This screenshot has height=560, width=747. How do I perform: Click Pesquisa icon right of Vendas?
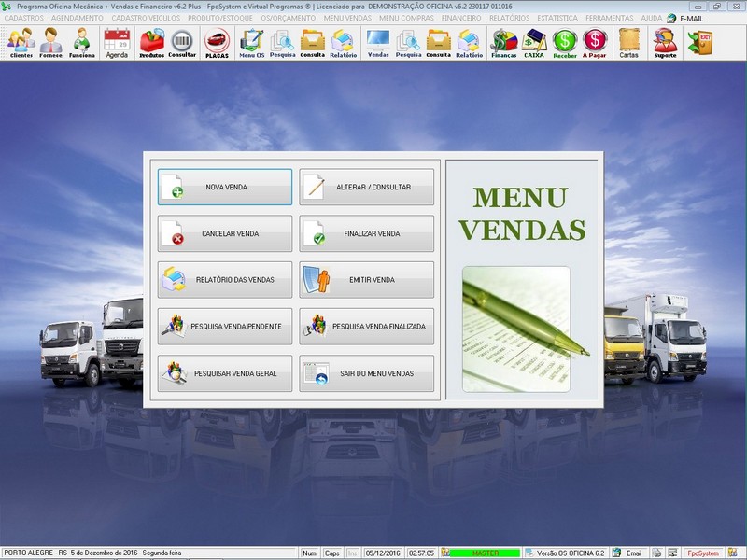[408, 43]
